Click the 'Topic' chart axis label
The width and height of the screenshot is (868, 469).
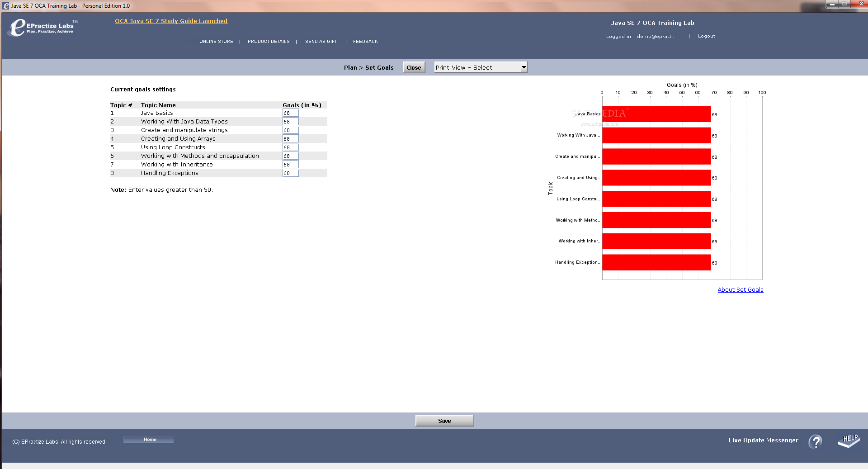click(x=550, y=188)
